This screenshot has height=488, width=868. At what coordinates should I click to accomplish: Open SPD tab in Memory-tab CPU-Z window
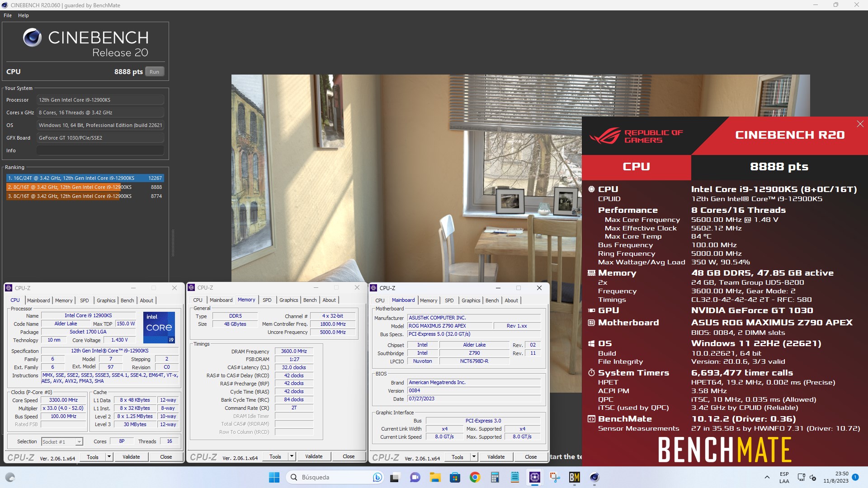click(x=267, y=300)
